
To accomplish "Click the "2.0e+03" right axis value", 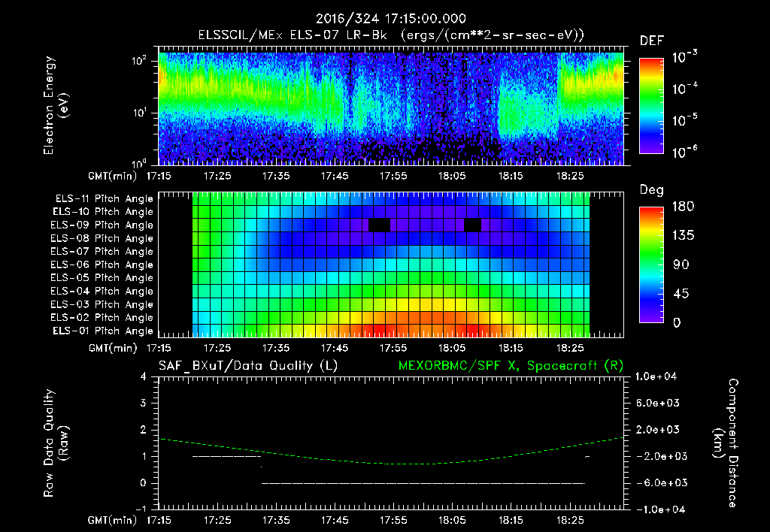I will [657, 429].
